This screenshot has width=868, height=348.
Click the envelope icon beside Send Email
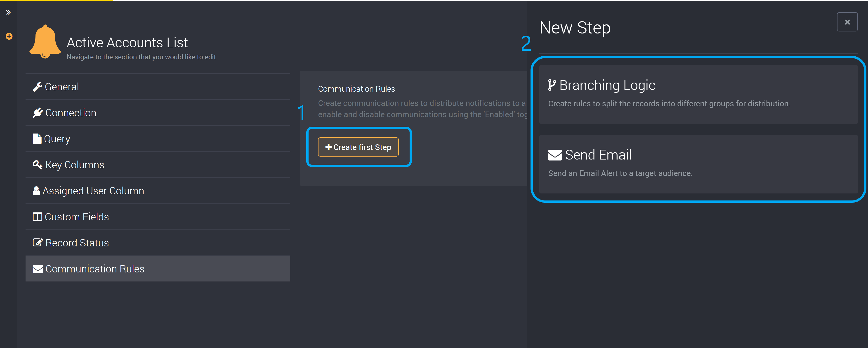tap(555, 155)
